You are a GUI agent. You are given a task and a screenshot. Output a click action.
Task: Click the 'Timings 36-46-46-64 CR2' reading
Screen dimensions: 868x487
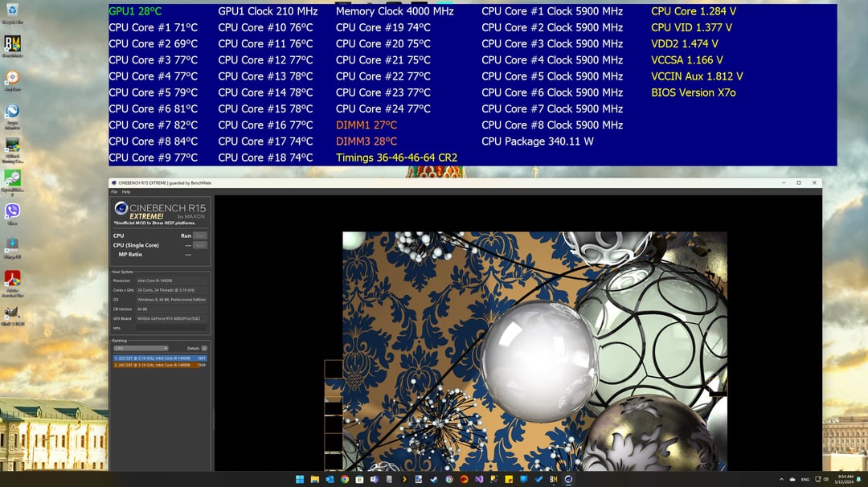coord(396,158)
